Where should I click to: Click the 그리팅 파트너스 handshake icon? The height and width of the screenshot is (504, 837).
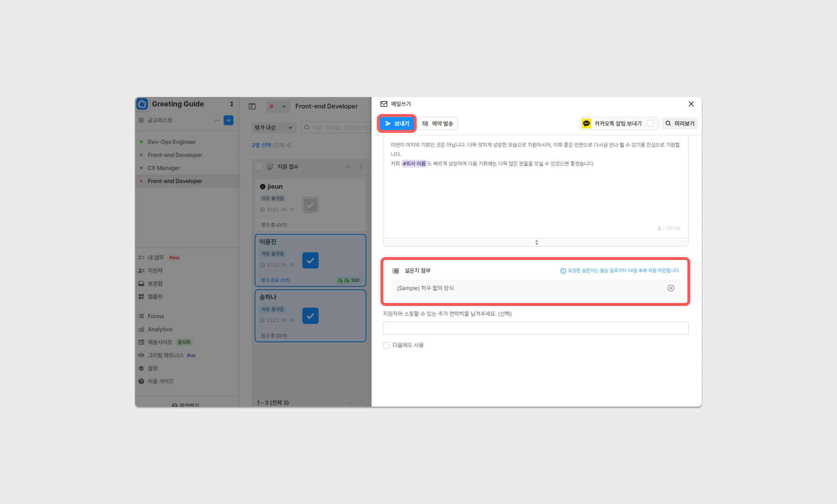pos(141,355)
